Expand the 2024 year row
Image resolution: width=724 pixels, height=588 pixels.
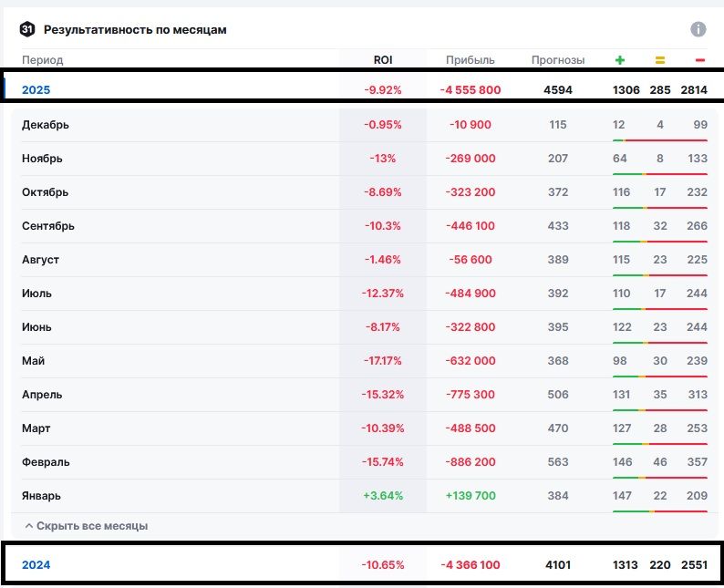tap(36, 565)
